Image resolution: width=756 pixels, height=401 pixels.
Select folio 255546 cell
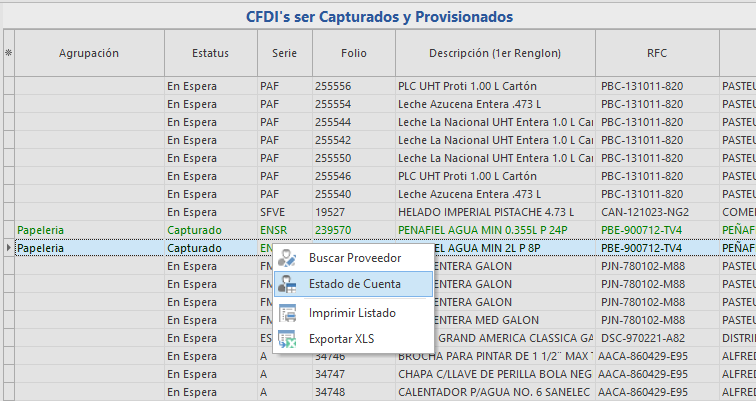coord(354,176)
